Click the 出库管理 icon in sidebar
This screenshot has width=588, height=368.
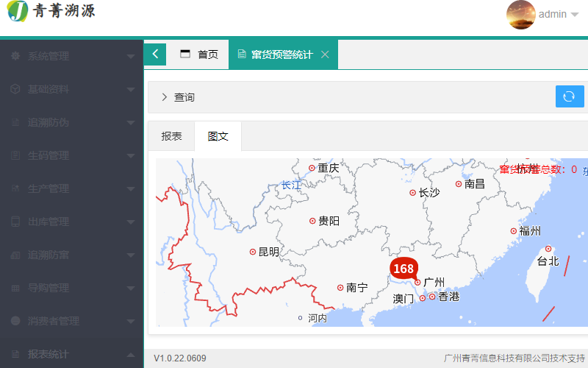click(15, 222)
